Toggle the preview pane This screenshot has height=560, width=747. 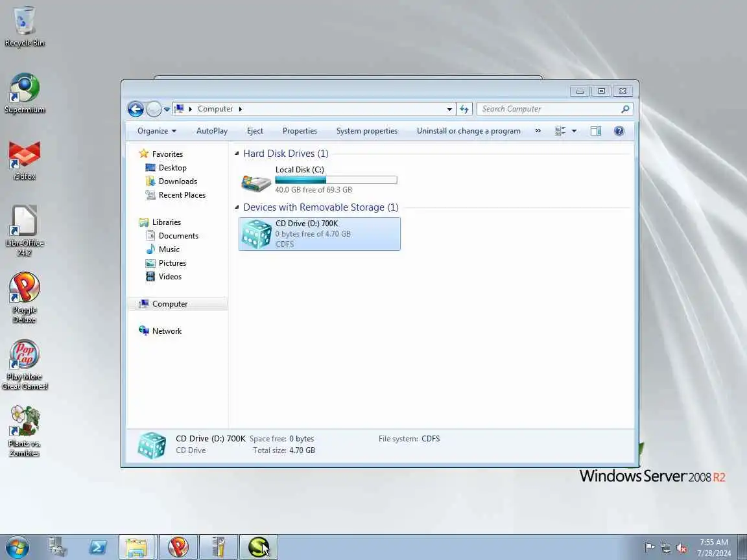tap(596, 131)
